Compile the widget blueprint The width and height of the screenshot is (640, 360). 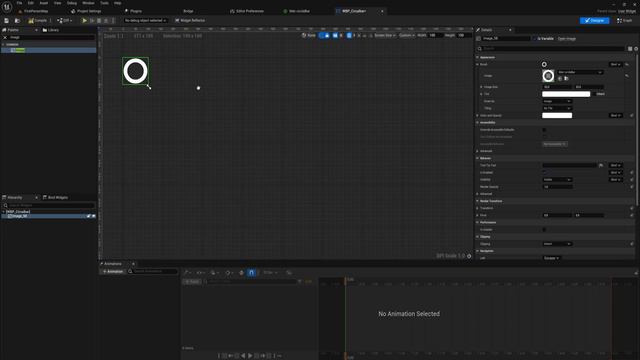38,20
